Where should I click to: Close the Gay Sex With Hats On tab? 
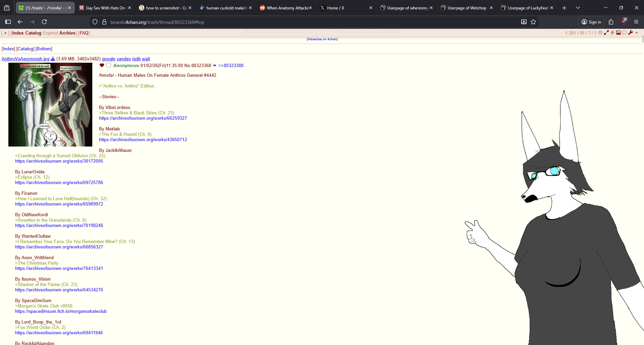coord(130,8)
